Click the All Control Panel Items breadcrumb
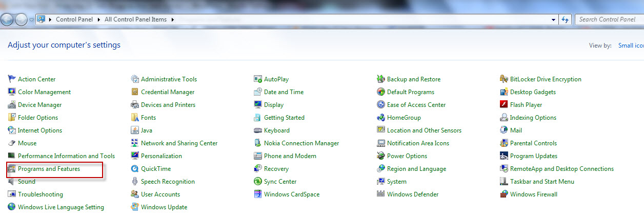The image size is (644, 220). pos(136,19)
